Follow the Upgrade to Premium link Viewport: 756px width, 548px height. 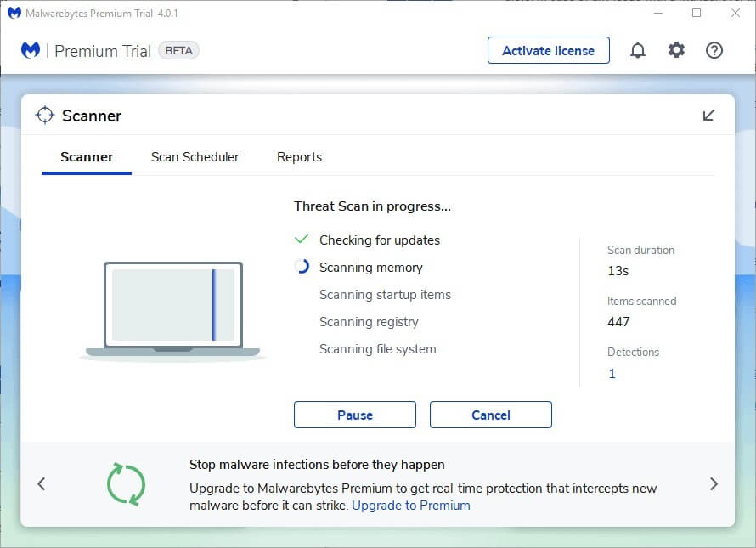(411, 506)
